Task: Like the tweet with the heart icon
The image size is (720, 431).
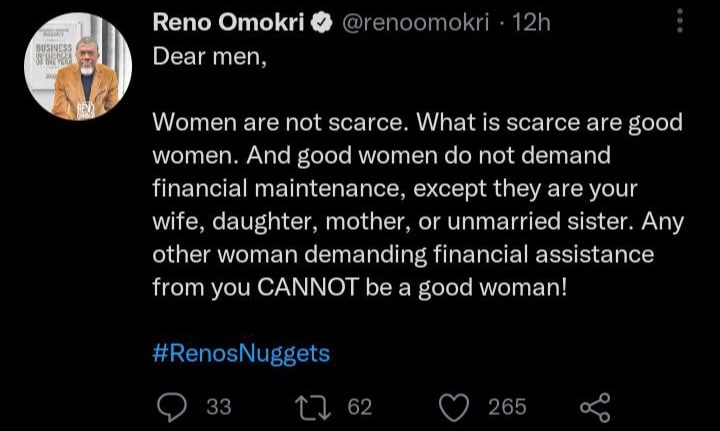Action: [455, 406]
